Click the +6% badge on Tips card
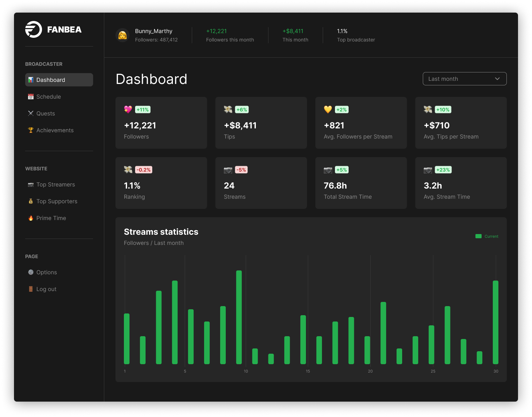This screenshot has width=532, height=417. 242,109
